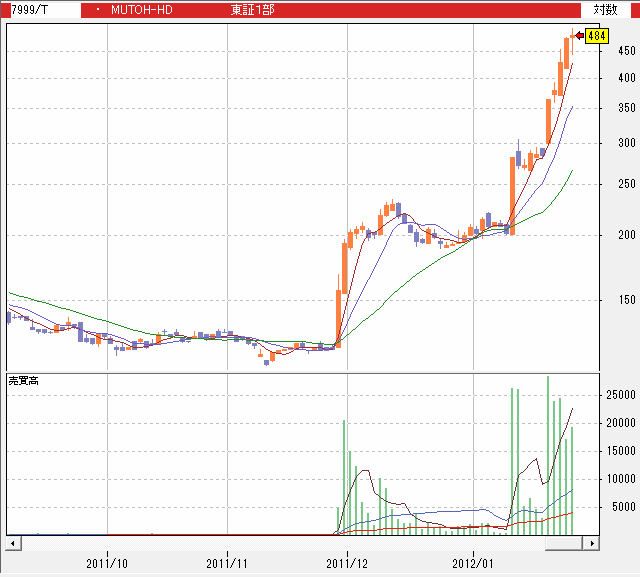Click the 300 price axis label
This screenshot has width=640, height=577.
coord(627,143)
